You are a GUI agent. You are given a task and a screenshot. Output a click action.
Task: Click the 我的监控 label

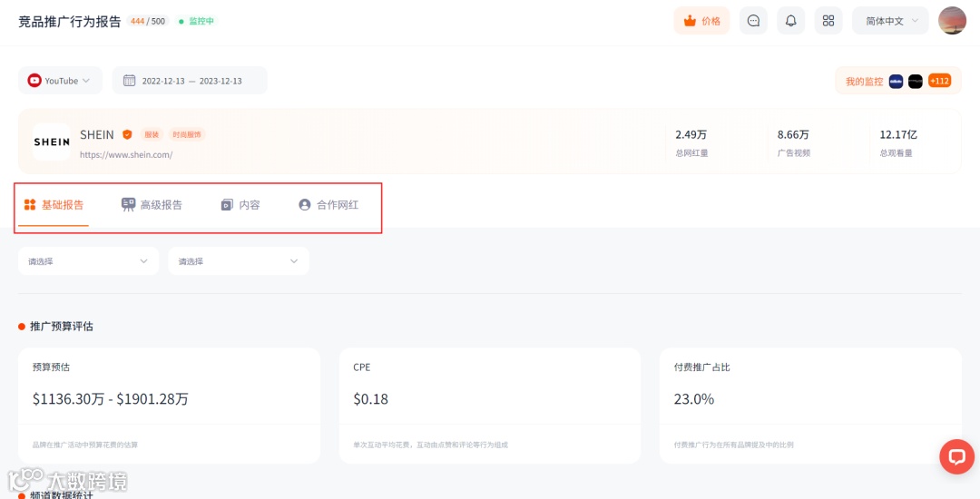pos(865,81)
